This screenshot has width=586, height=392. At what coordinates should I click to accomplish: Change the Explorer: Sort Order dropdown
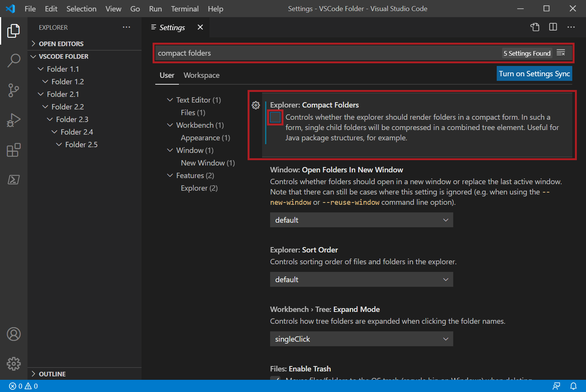[361, 279]
